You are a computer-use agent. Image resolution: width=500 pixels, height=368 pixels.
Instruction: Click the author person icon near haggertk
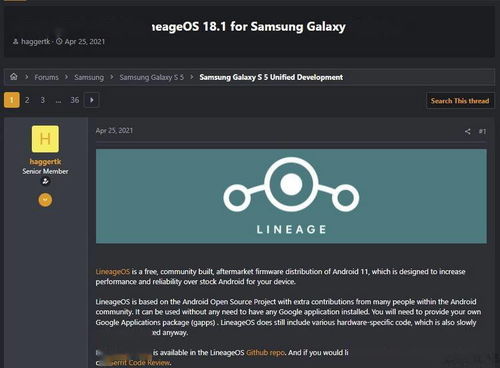[15, 41]
